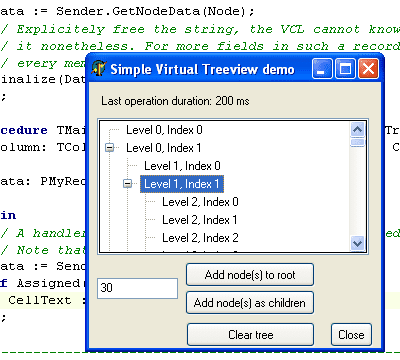
Task: Click the CellText line in the code editor
Action: click(x=43, y=300)
